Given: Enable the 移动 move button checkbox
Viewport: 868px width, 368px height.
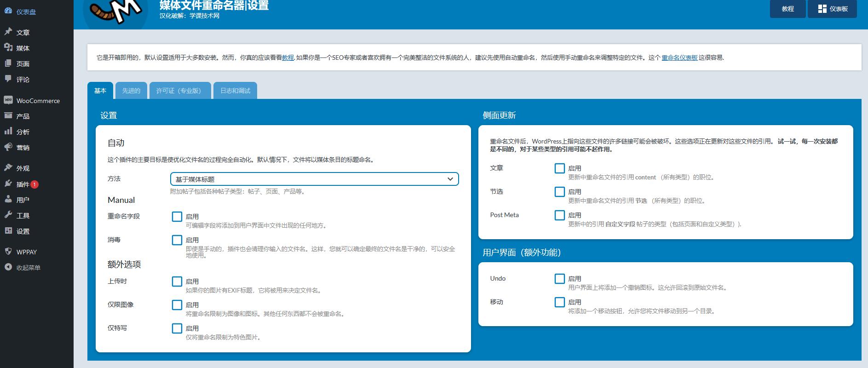Looking at the screenshot, I should (x=560, y=302).
